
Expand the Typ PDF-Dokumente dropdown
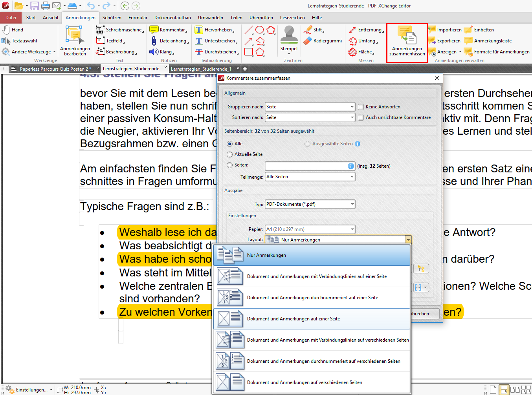point(310,204)
